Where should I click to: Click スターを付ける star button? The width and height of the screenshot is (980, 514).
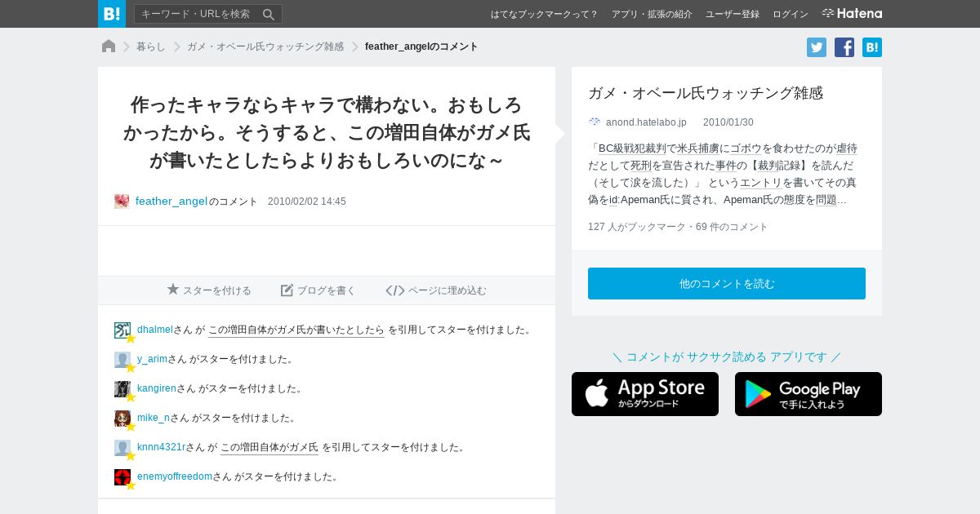[209, 290]
